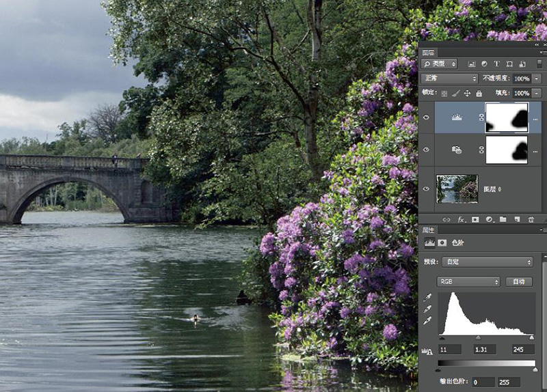Click the output levels field 0
This screenshot has height=392, width=547.
(483, 382)
